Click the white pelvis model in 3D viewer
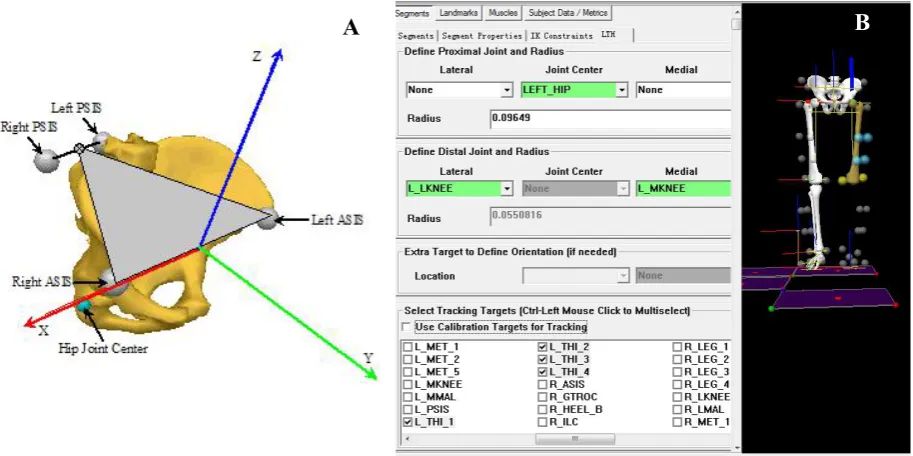Image resolution: width=913 pixels, height=456 pixels. [833, 93]
